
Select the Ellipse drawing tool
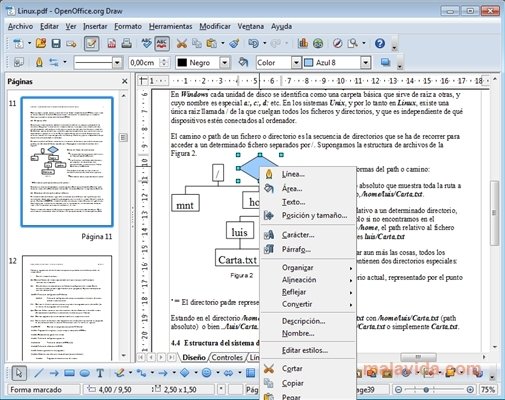click(x=85, y=373)
